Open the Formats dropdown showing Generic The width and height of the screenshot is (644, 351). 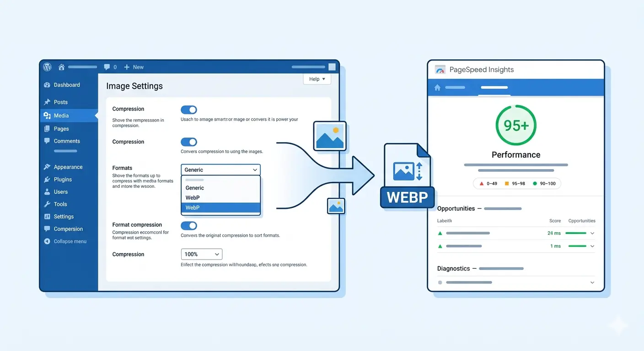tap(220, 170)
